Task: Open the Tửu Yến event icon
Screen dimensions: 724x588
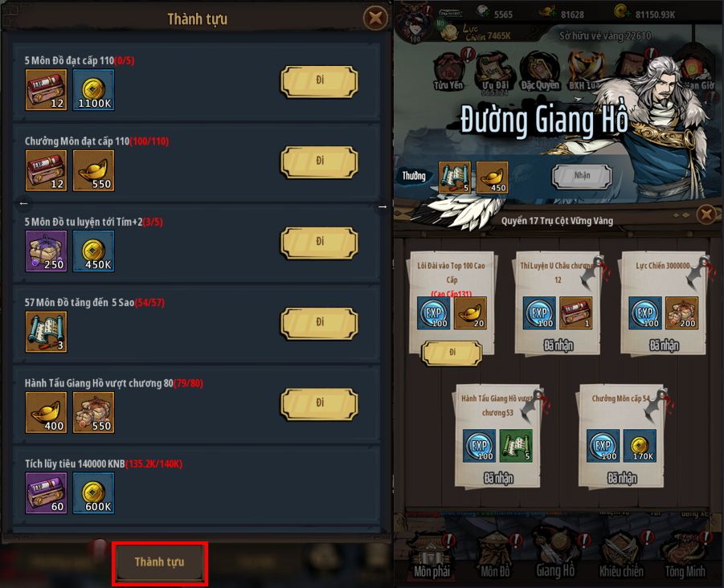Action: pos(448,71)
